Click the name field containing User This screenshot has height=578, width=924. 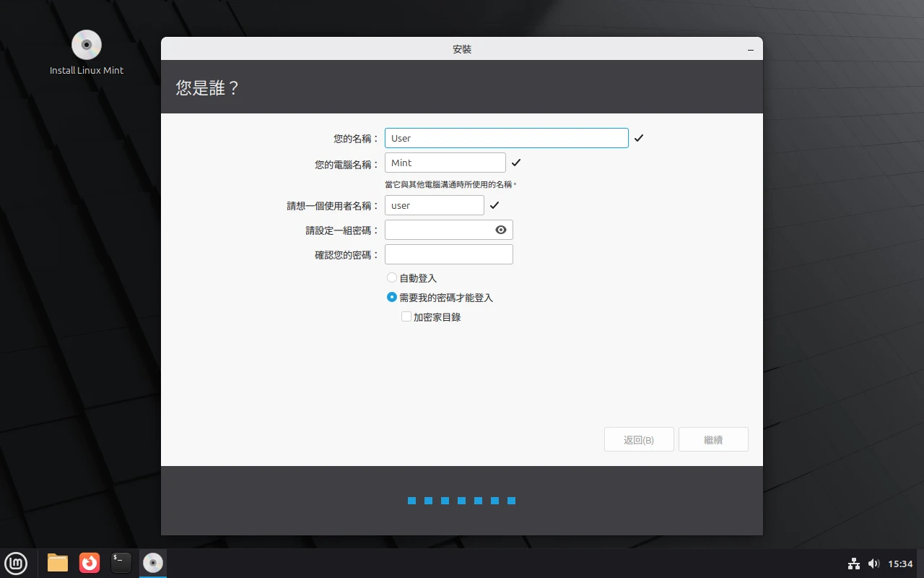(506, 137)
